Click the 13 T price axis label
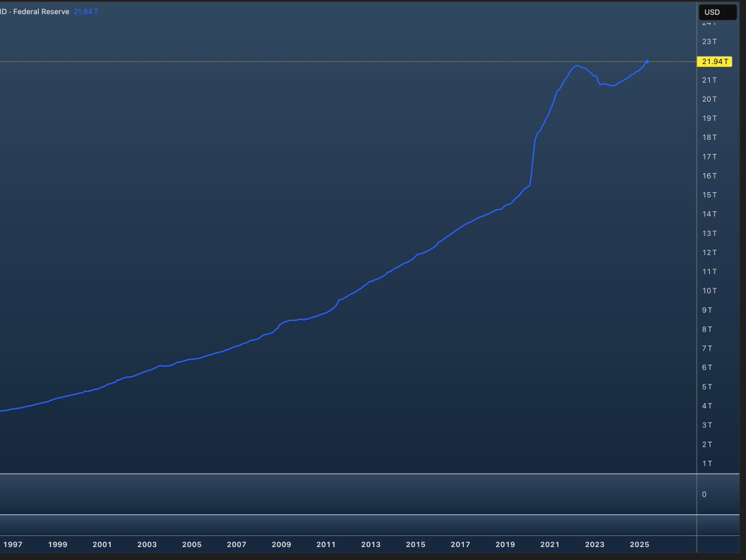Viewport: 746px width, 560px height. (x=709, y=234)
